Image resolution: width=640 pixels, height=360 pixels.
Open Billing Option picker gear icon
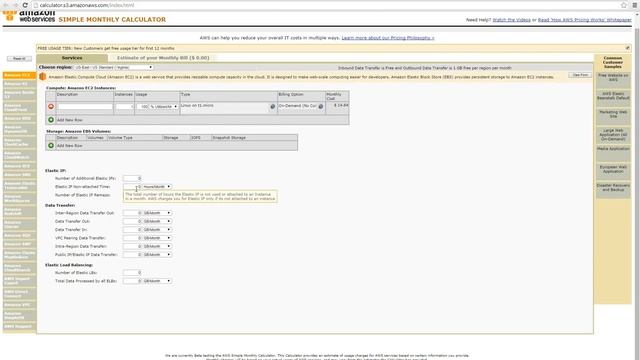coord(321,107)
